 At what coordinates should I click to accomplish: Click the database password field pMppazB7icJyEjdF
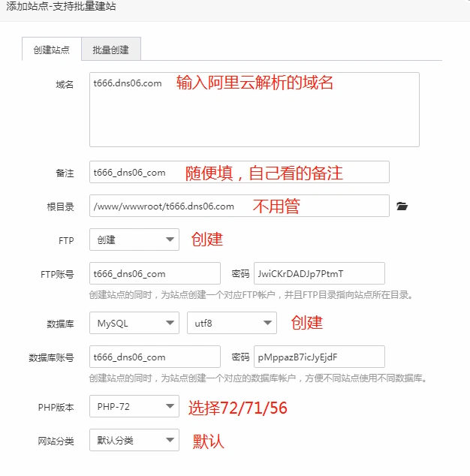(x=319, y=357)
